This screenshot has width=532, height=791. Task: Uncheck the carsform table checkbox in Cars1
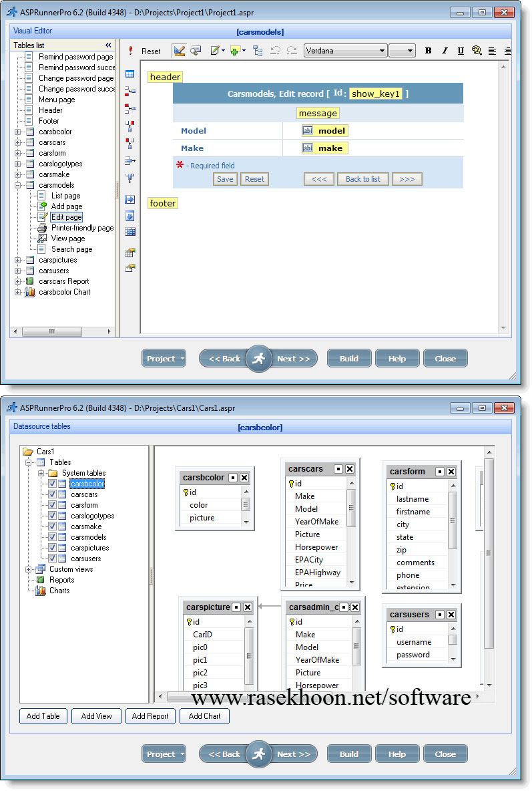(52, 505)
